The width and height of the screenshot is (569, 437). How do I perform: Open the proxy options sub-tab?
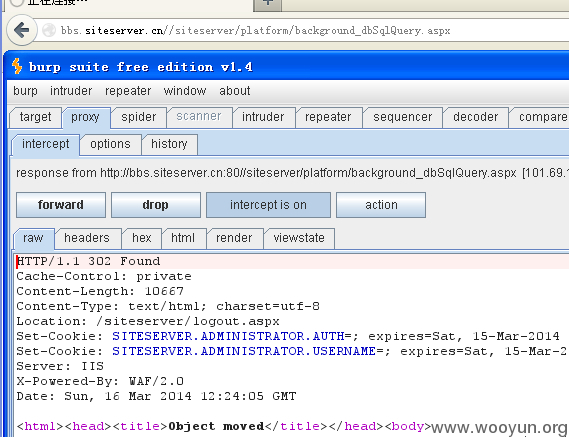pos(110,144)
